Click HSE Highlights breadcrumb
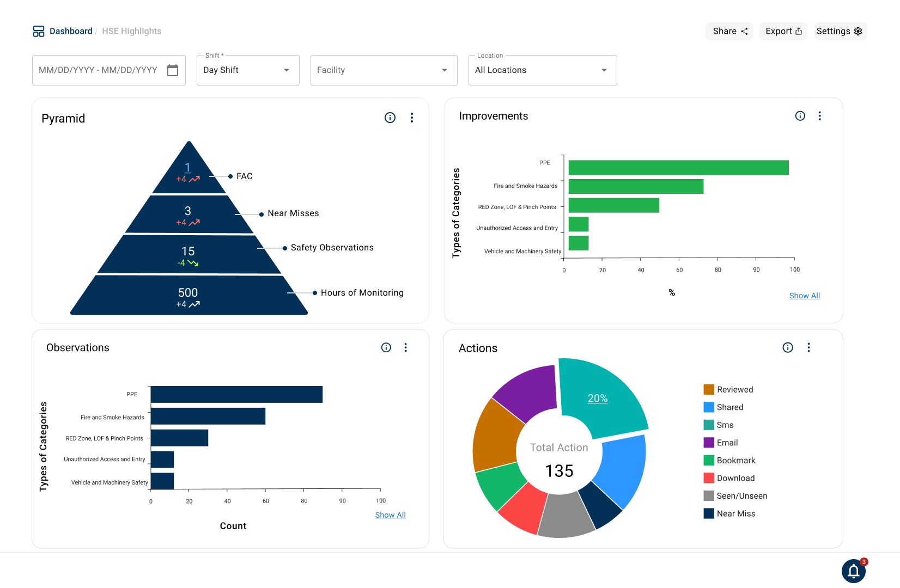900x588 pixels. click(132, 31)
